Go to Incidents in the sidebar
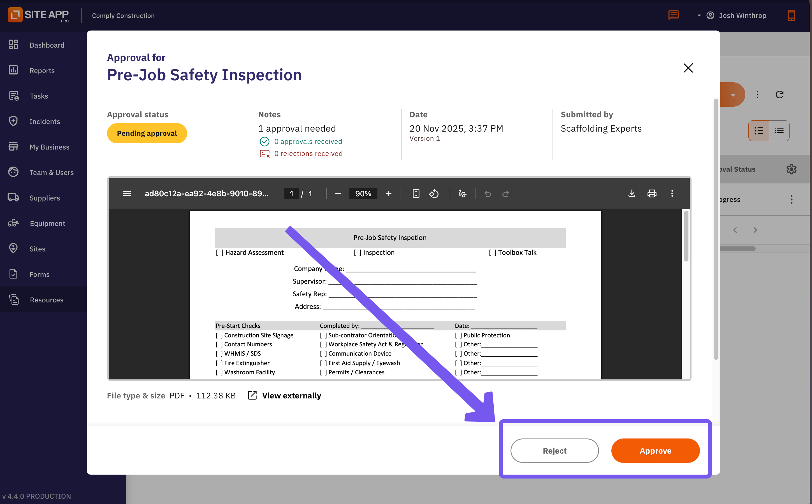Viewport: 812px width, 504px height. click(45, 121)
